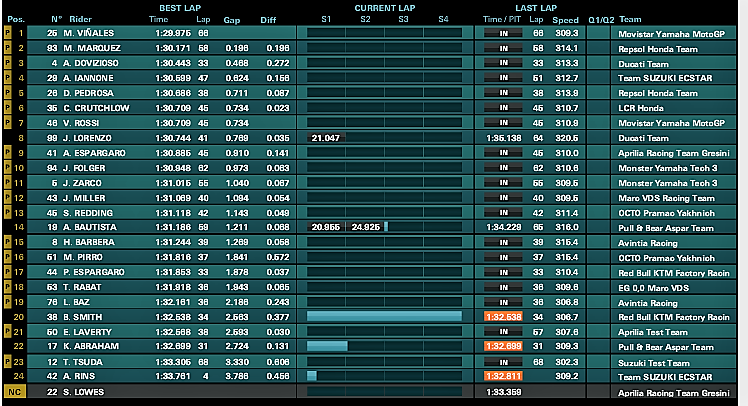
Task: Click the 'IN' pit indicator in T. Tsuda's row
Action: point(503,362)
